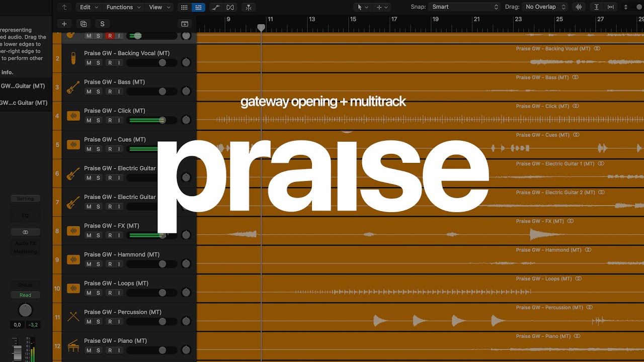Switch to grid view icon

point(184,7)
